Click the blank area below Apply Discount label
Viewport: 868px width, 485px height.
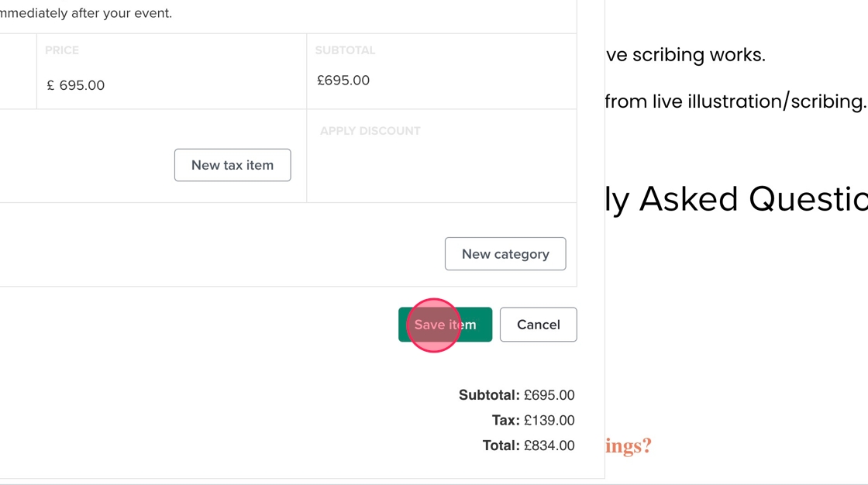[442, 170]
